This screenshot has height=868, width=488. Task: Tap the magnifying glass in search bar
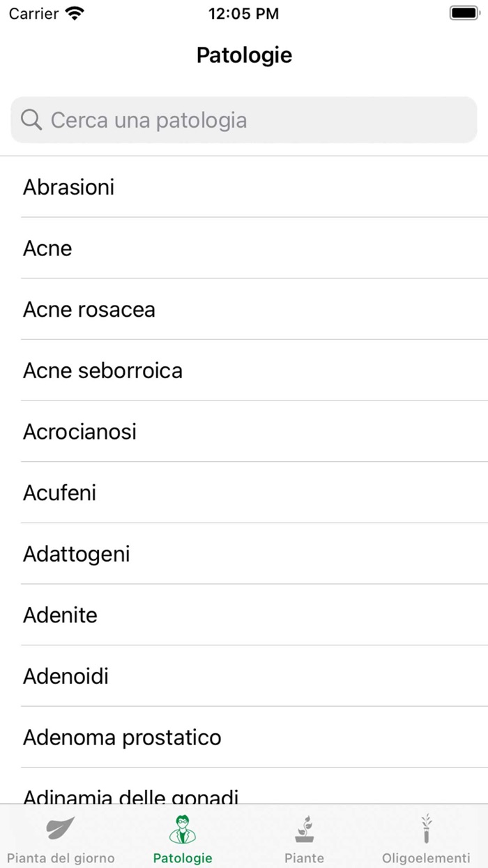click(x=31, y=120)
